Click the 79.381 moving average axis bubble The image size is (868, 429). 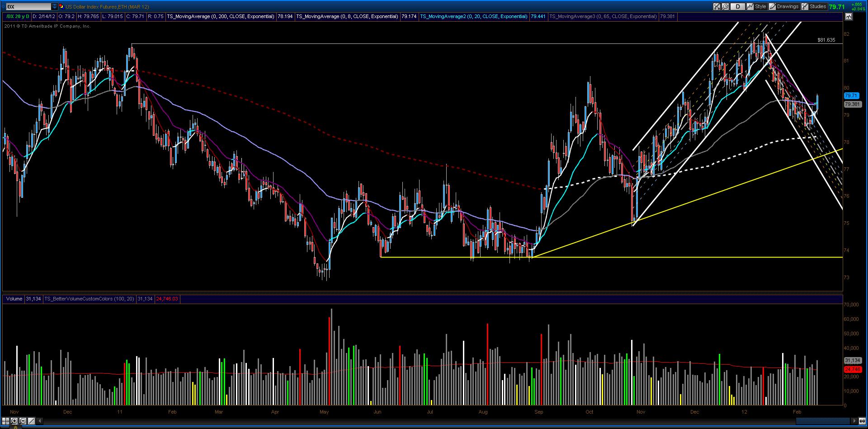click(852, 104)
